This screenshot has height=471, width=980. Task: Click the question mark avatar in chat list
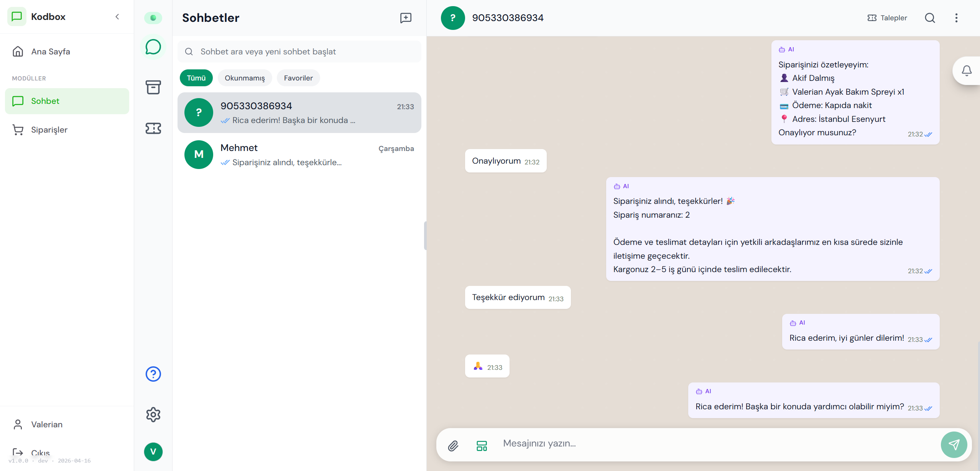pyautogui.click(x=199, y=112)
